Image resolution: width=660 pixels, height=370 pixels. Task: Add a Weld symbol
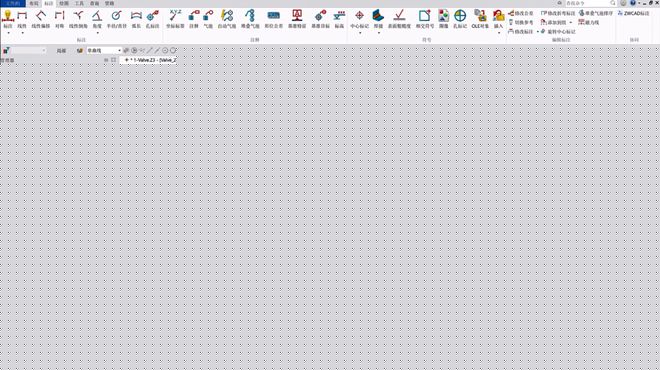[378, 19]
